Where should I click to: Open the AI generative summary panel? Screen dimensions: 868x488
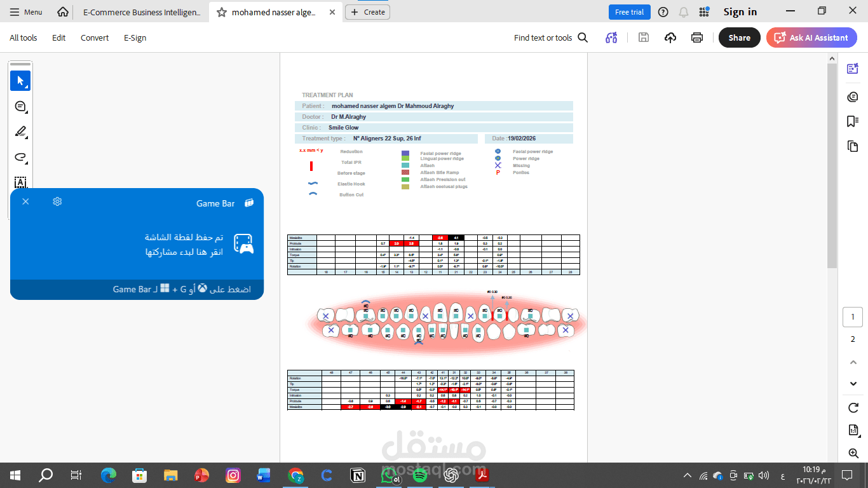tap(853, 68)
